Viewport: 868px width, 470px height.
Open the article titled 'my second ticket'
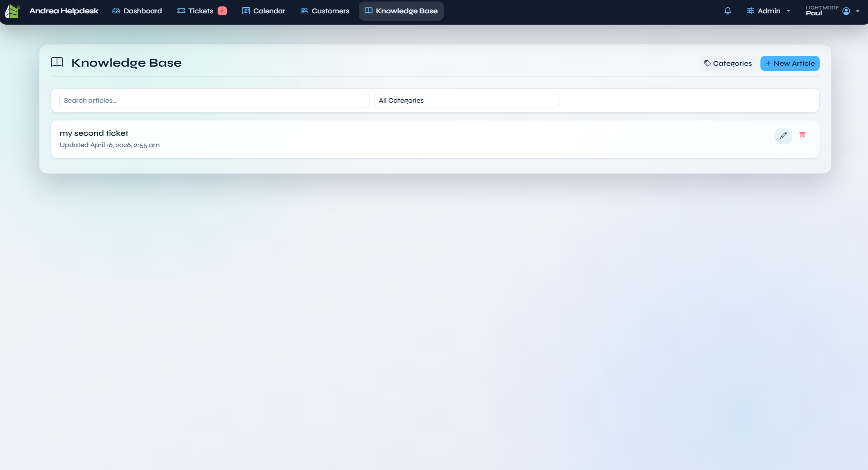point(94,133)
